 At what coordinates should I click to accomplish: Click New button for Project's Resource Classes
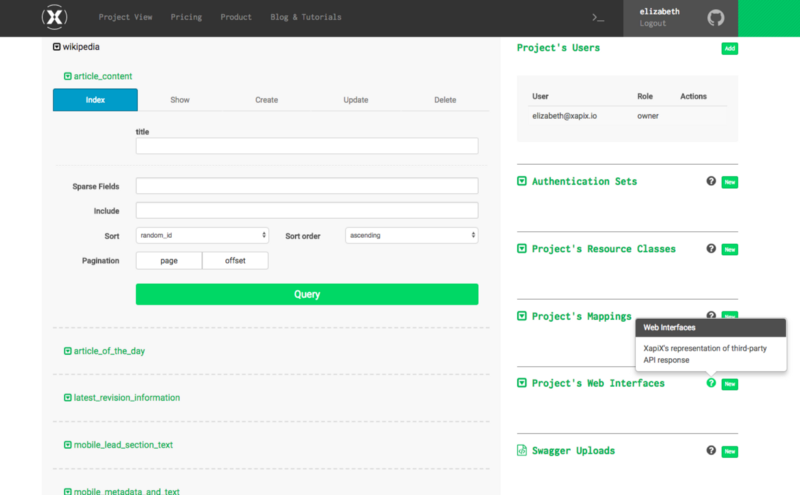click(x=730, y=250)
